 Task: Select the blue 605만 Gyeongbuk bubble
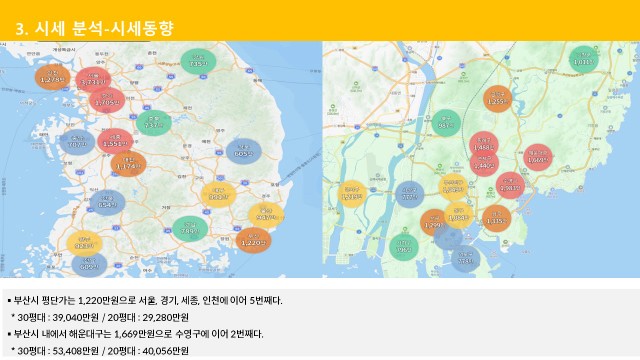pyautogui.click(x=244, y=151)
